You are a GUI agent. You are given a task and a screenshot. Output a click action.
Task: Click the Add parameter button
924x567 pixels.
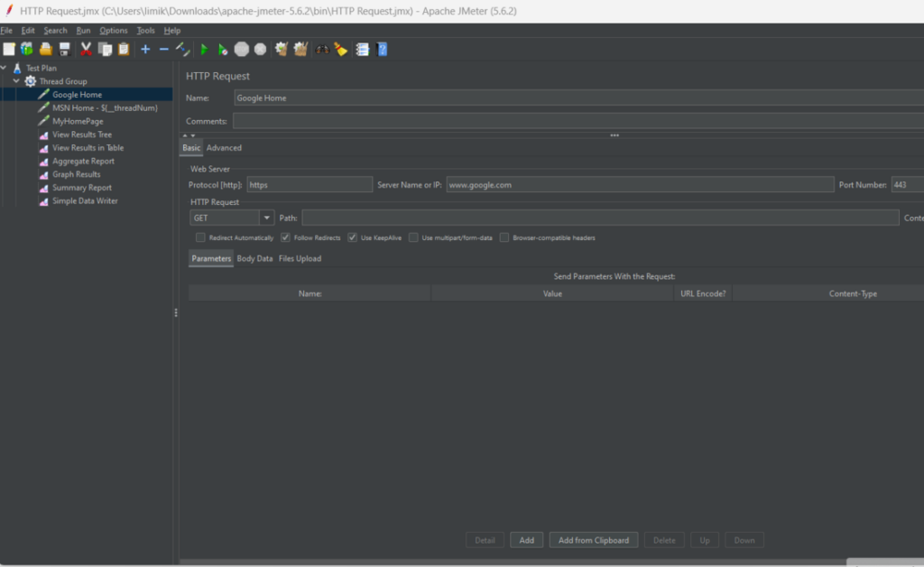pyautogui.click(x=527, y=540)
